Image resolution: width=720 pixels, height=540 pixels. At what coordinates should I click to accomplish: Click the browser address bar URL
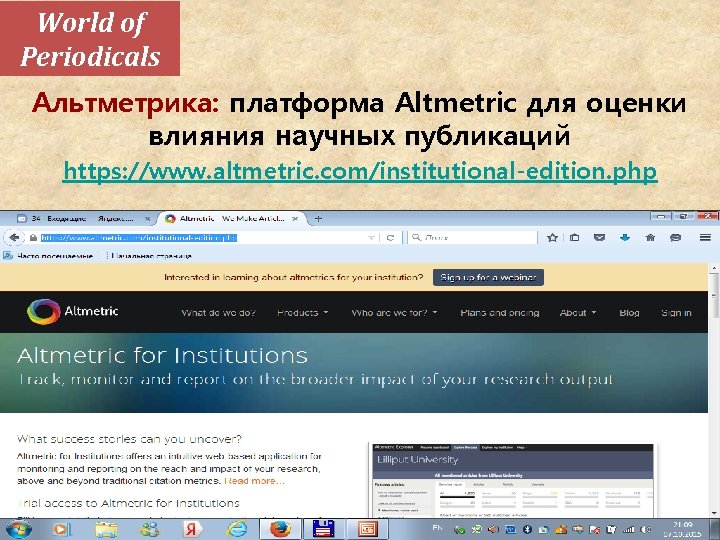[139, 238]
